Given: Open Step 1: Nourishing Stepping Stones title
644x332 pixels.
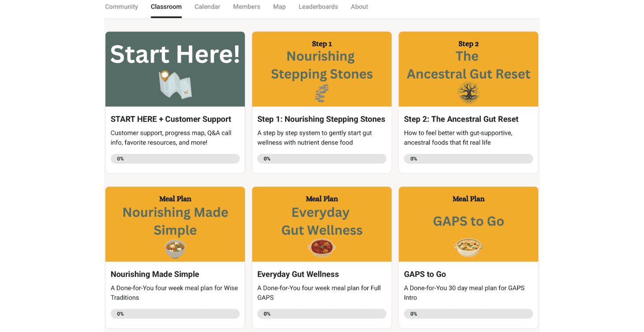Looking at the screenshot, I should click(x=321, y=119).
